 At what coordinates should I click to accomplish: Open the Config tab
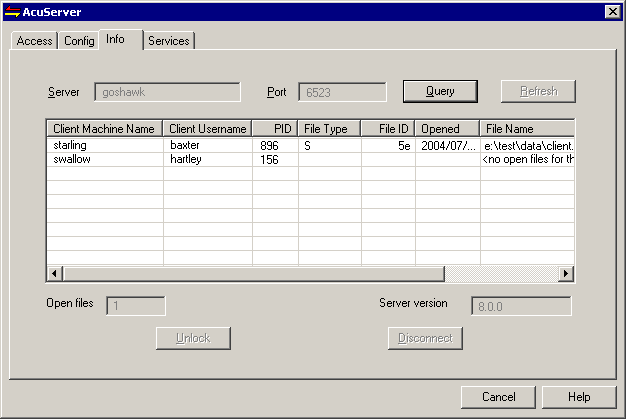tap(79, 41)
